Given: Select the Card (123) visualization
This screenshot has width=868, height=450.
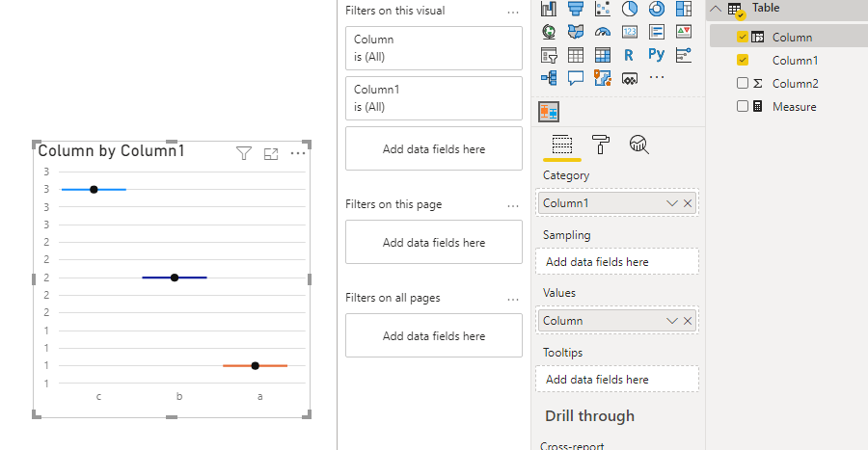Looking at the screenshot, I should 630,32.
